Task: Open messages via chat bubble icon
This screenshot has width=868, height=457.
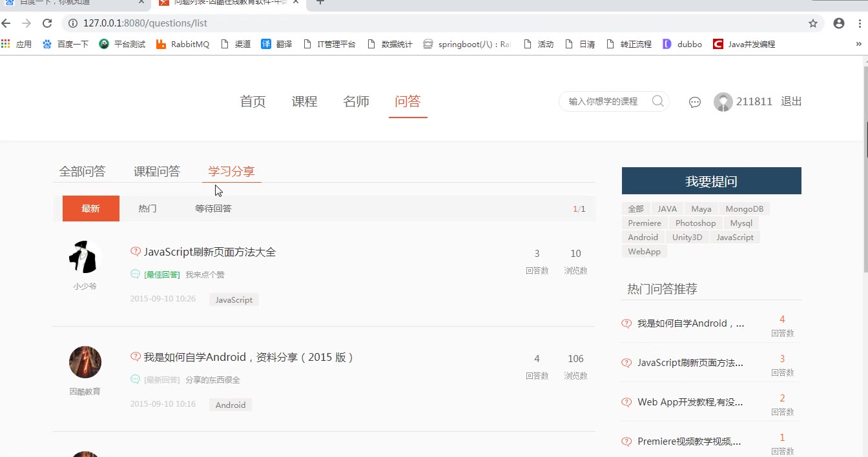Action: [695, 102]
